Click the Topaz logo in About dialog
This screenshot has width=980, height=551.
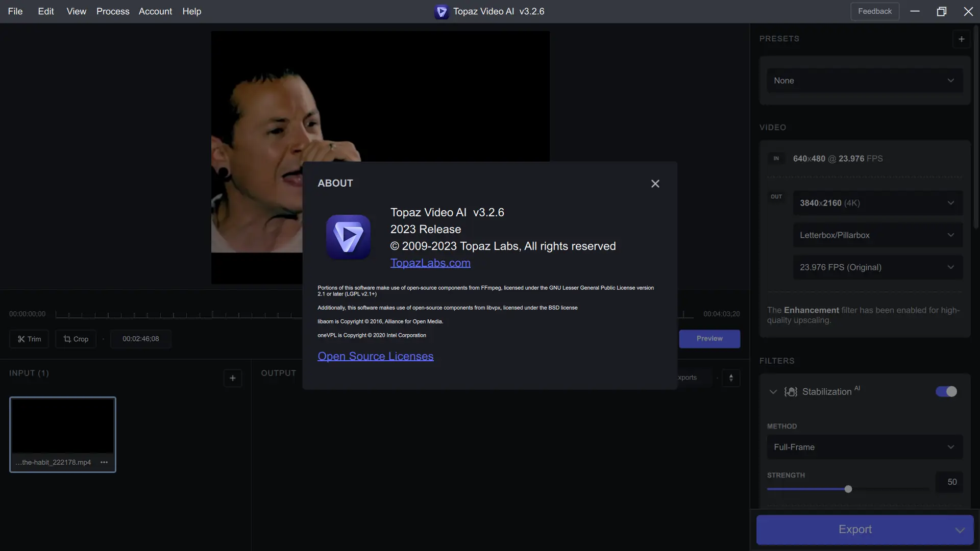349,237
